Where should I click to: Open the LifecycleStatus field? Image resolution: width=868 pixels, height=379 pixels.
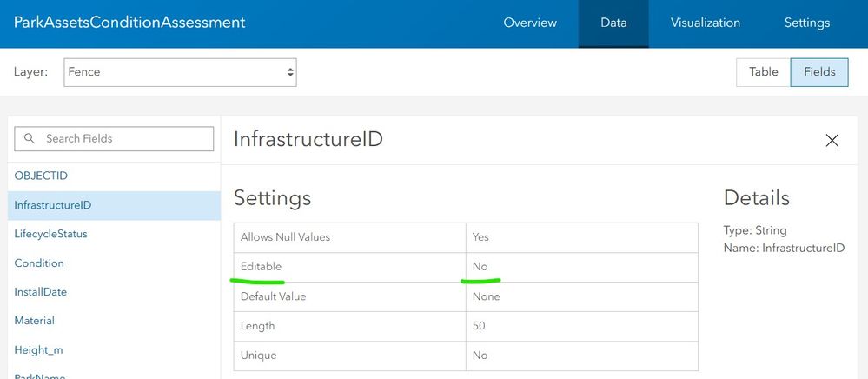click(50, 234)
